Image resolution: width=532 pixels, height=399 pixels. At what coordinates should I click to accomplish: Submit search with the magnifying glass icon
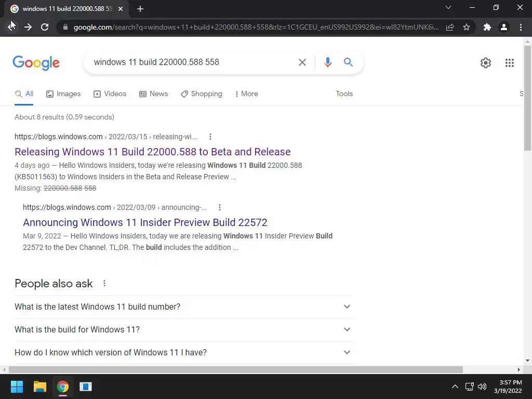click(x=348, y=62)
